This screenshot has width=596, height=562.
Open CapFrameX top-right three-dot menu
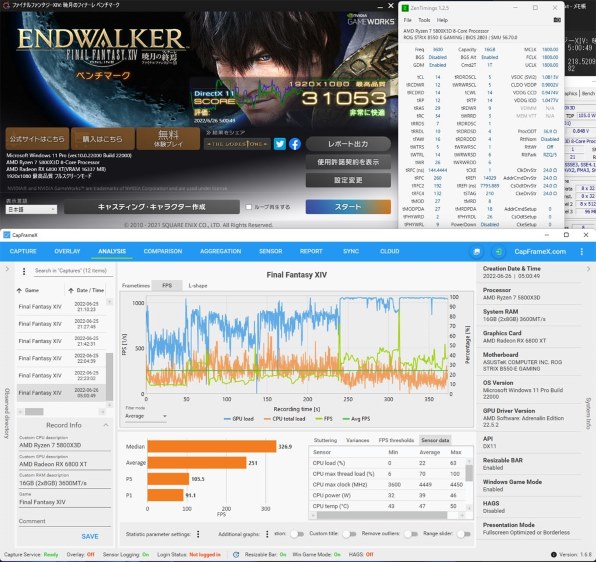(582, 252)
